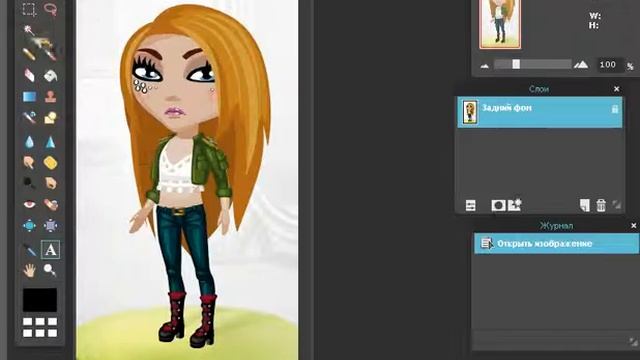The height and width of the screenshot is (360, 640).
Task: Click the large zoom-in mountain icon
Action: point(581,64)
